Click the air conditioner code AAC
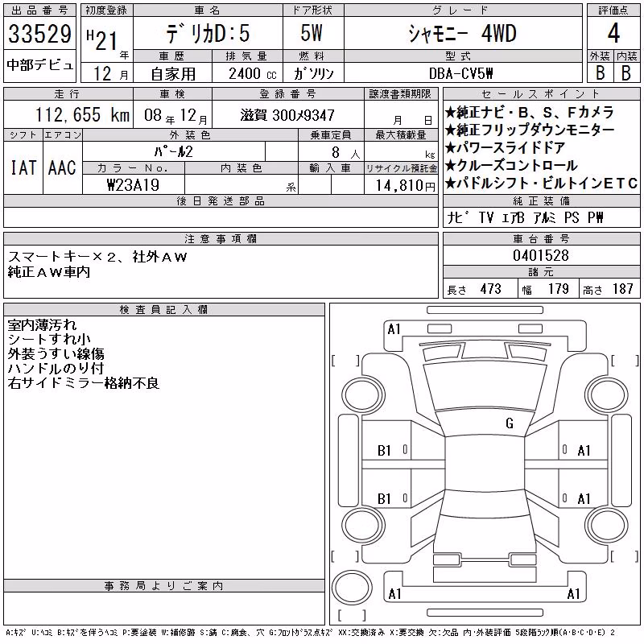The image size is (644, 644). click(x=62, y=168)
